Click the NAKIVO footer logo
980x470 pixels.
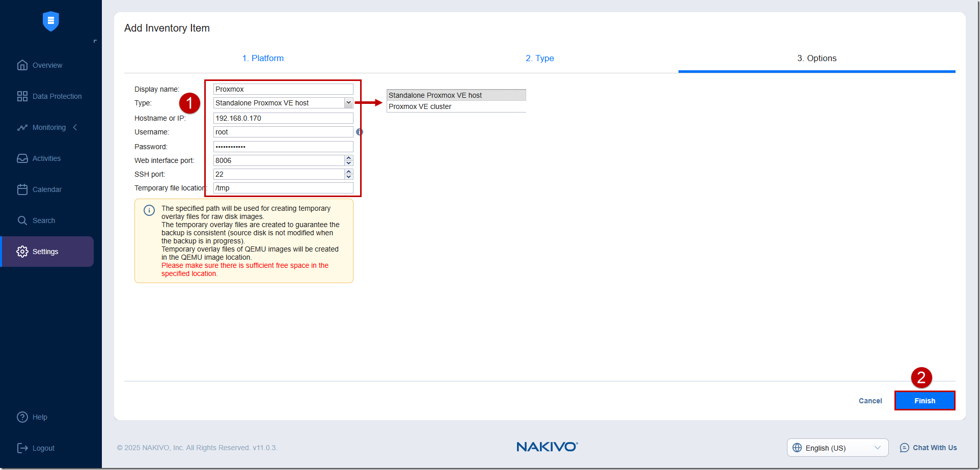[547, 447]
